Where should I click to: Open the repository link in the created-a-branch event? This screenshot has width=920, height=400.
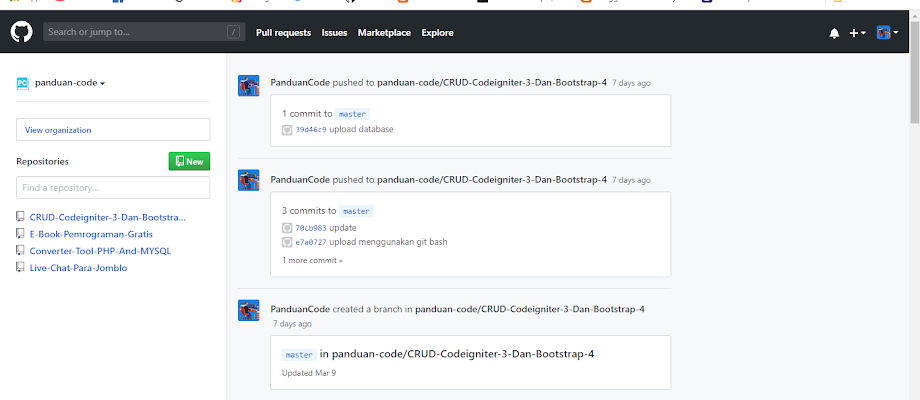530,309
